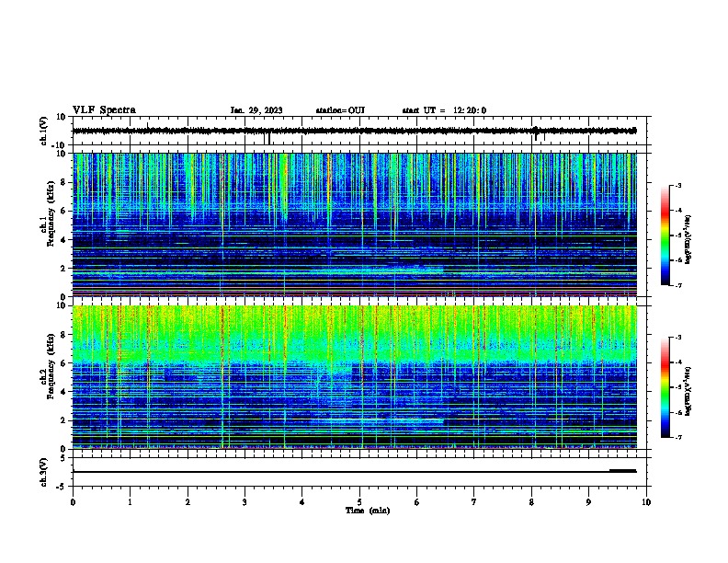Viewport: 728px width, 563px height.
Task: Click time axis tick label "0"
Action: point(73,502)
